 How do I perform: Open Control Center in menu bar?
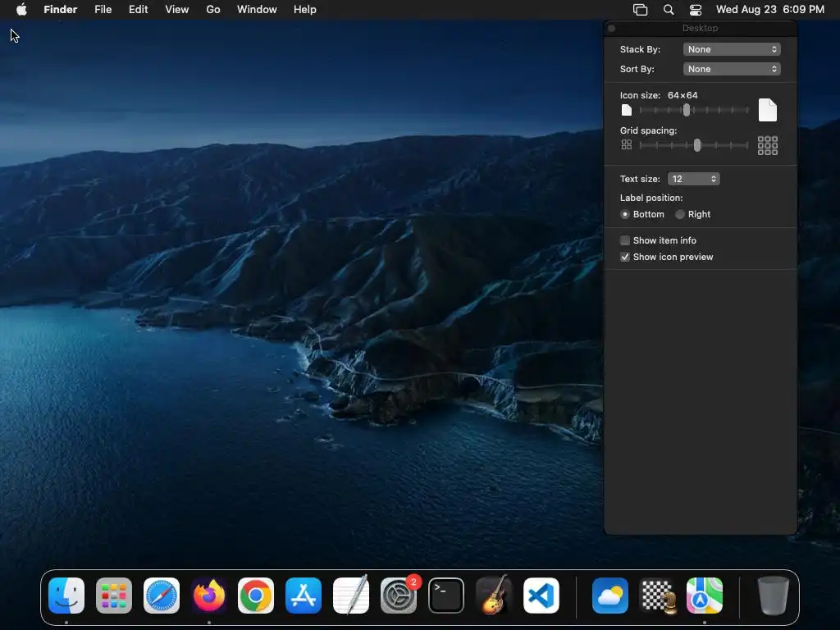click(696, 10)
